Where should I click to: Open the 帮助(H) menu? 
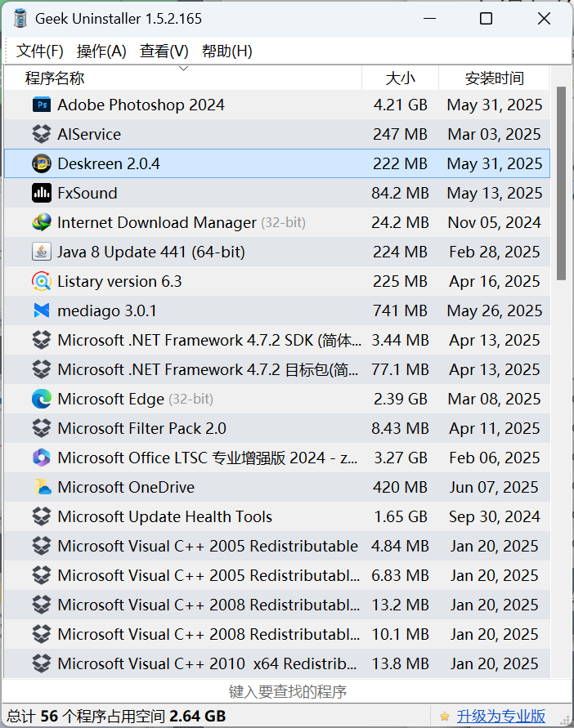pyautogui.click(x=227, y=51)
